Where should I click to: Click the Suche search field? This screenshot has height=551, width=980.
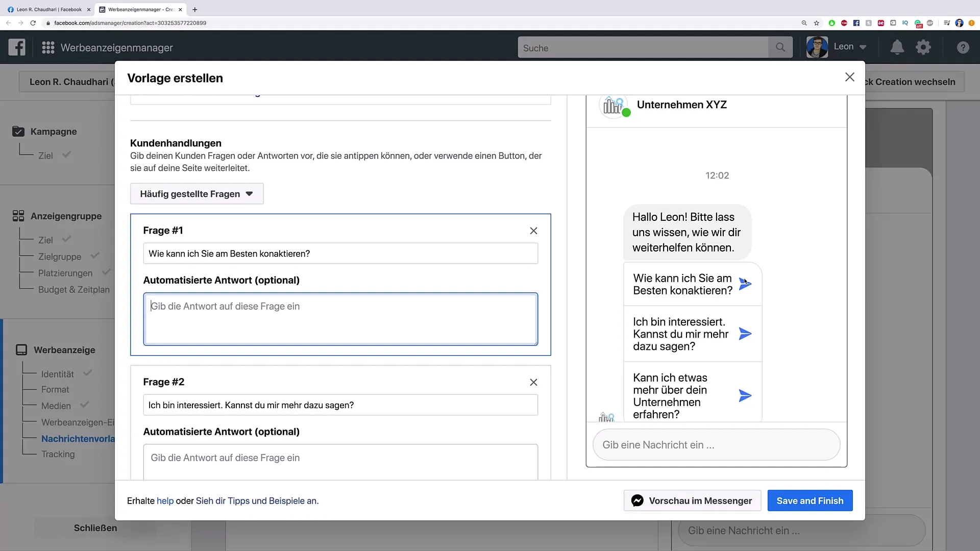coord(643,47)
